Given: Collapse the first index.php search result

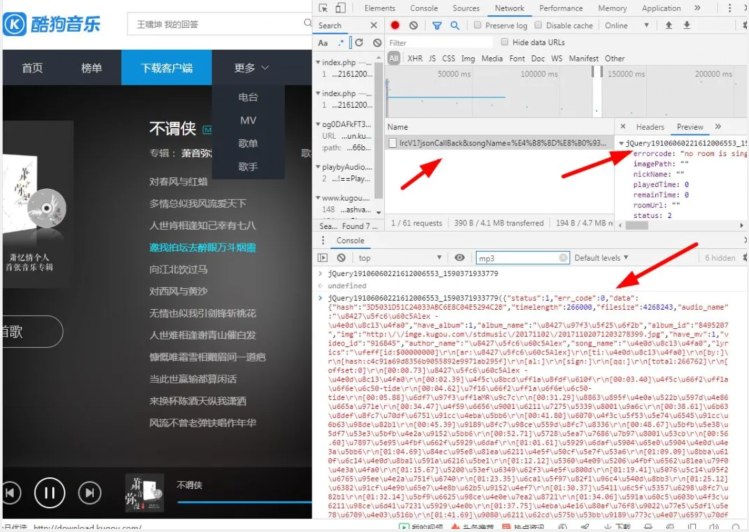Looking at the screenshot, I should (x=318, y=62).
